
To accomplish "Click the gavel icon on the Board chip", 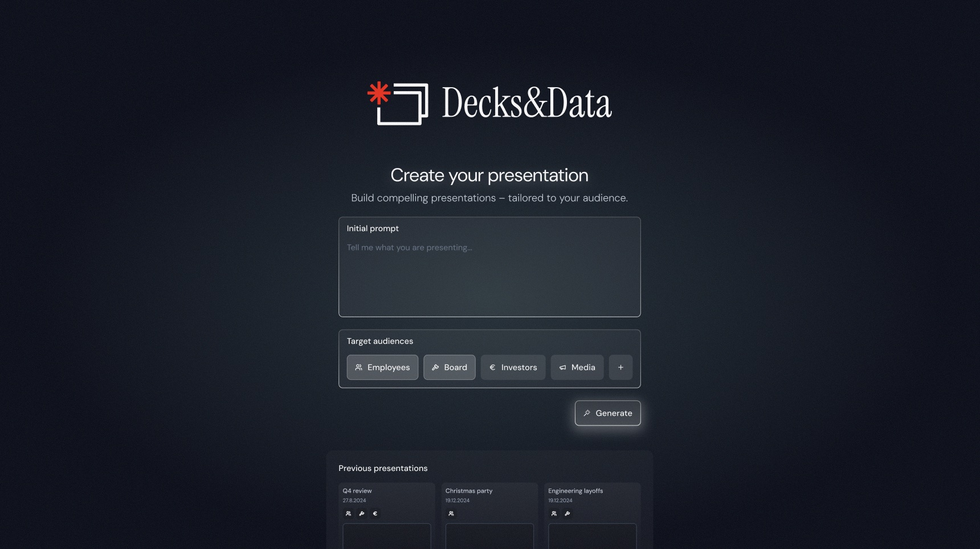I will pyautogui.click(x=435, y=367).
